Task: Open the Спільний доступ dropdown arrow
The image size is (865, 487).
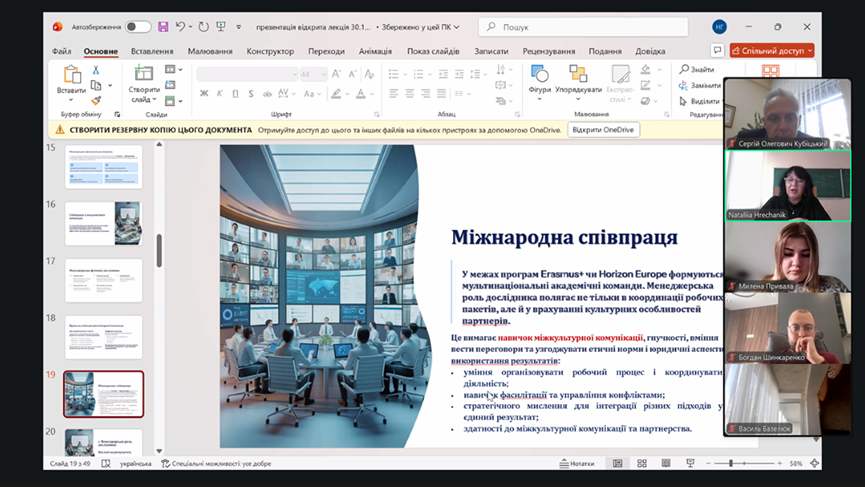Action: pyautogui.click(x=809, y=51)
